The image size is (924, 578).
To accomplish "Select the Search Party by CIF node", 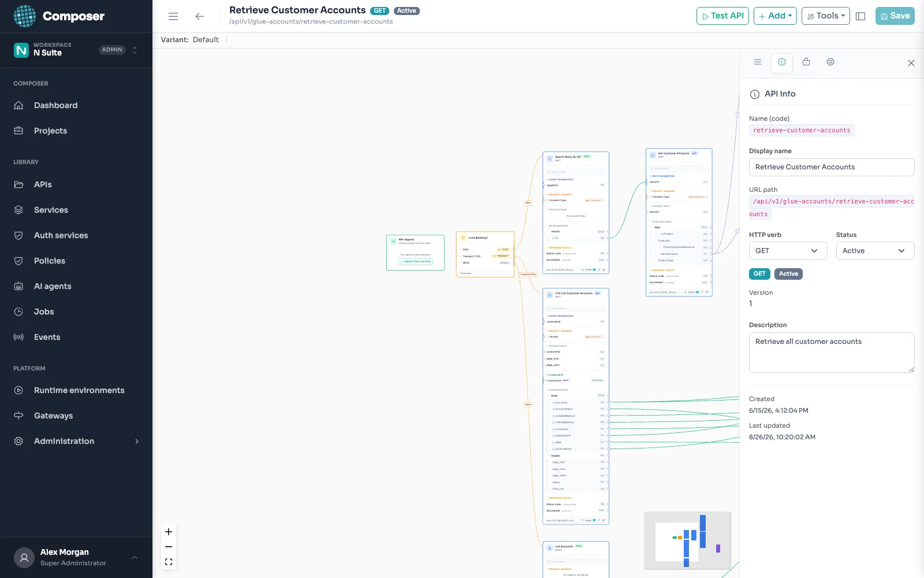I will (576, 213).
